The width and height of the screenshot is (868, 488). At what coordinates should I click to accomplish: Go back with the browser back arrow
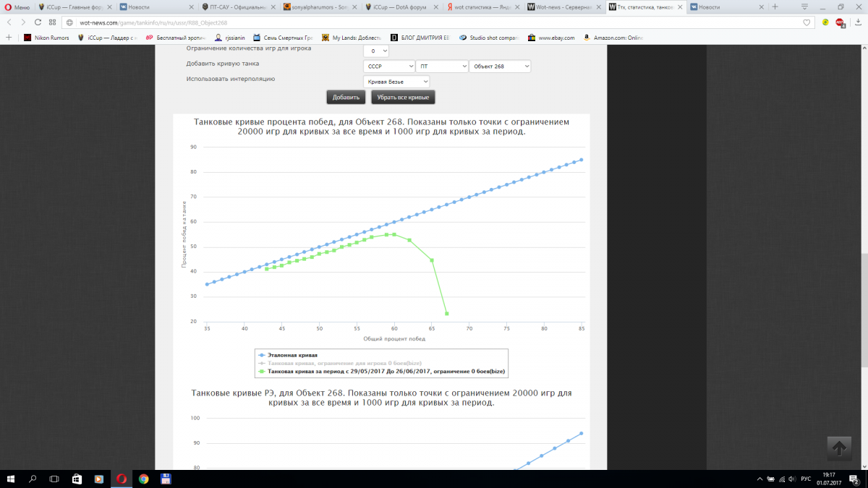10,22
